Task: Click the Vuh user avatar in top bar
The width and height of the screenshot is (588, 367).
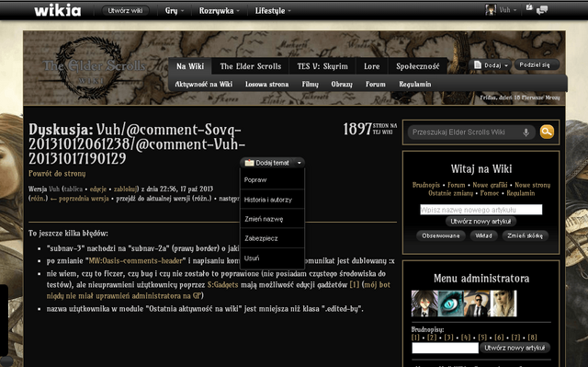Action: (491, 10)
